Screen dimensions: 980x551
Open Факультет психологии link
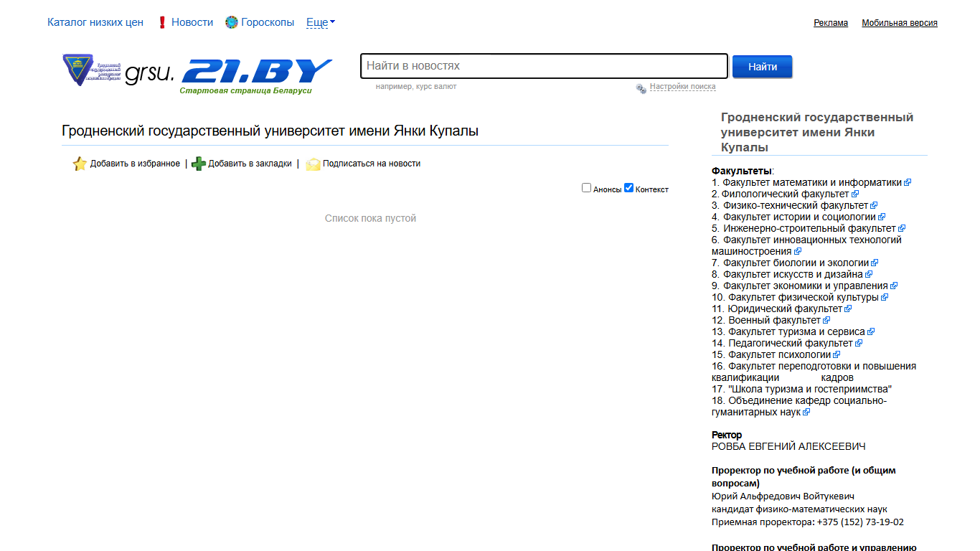click(x=779, y=355)
